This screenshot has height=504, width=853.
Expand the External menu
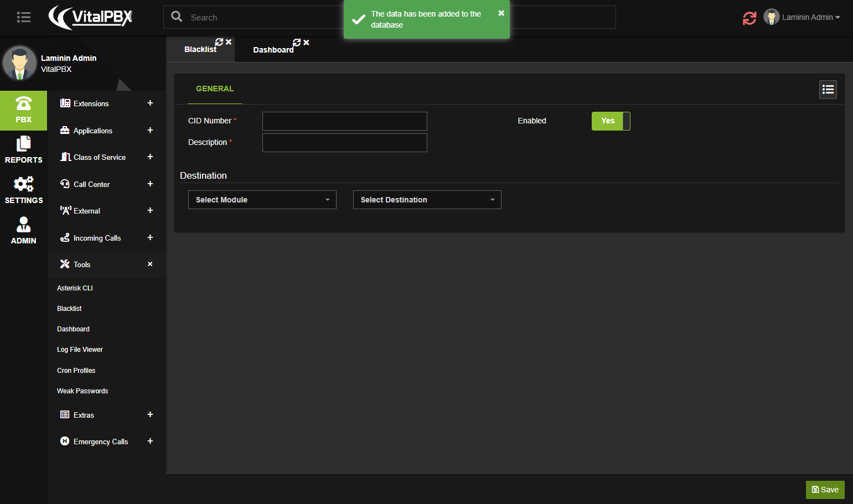click(x=107, y=211)
